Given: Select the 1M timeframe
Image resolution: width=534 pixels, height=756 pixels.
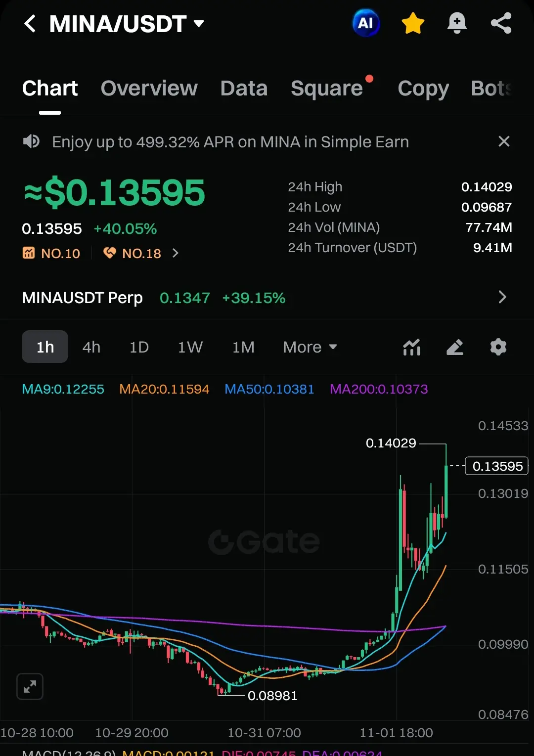Looking at the screenshot, I should (243, 347).
